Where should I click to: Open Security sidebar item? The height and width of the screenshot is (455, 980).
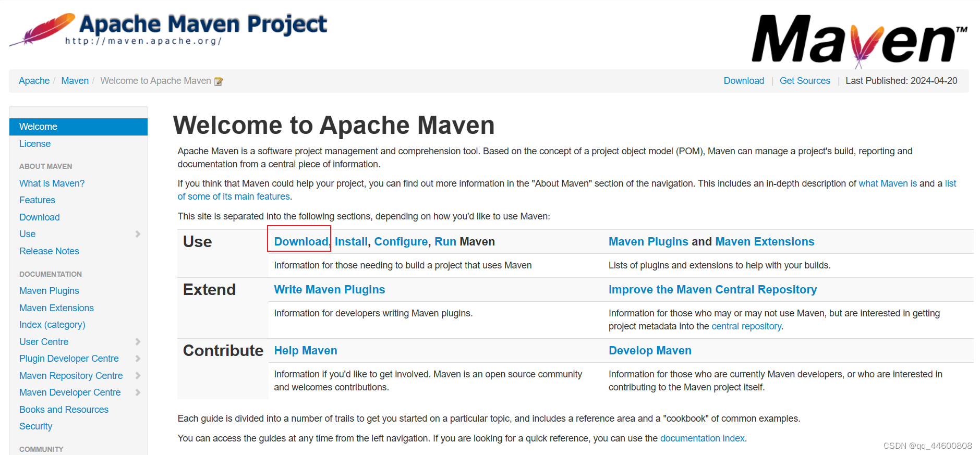click(35, 426)
